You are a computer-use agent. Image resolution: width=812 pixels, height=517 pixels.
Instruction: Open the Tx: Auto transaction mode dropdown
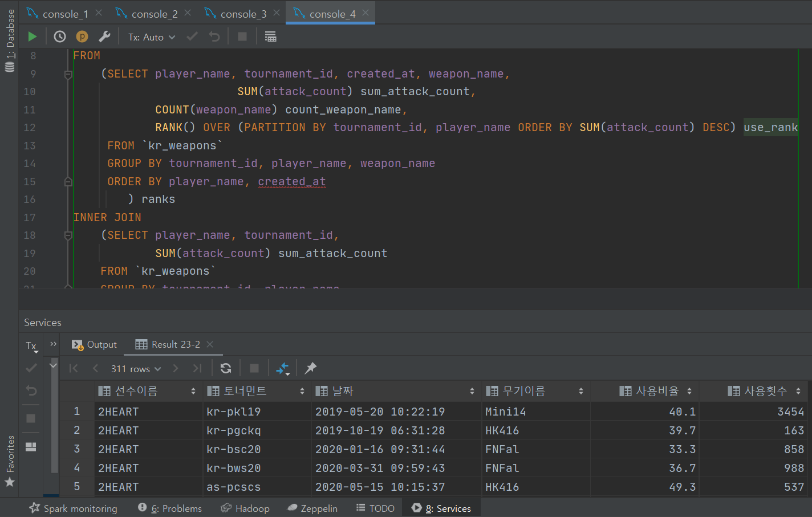coord(152,37)
